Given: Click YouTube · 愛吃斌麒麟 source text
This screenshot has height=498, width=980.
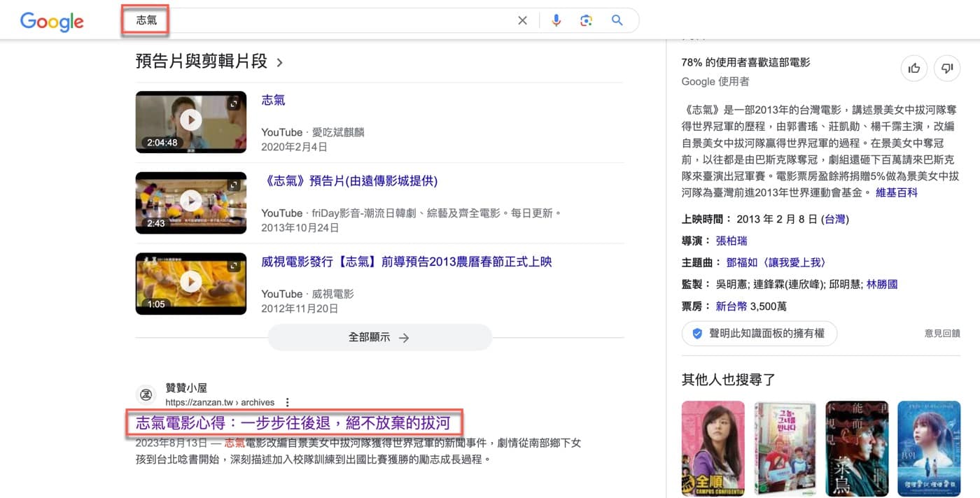Looking at the screenshot, I should [313, 132].
